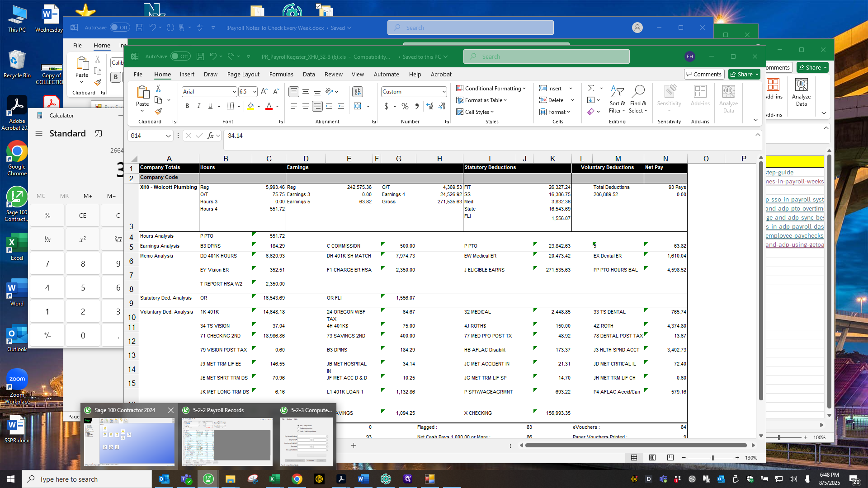Click the Share button in front Excel window

coord(744,74)
